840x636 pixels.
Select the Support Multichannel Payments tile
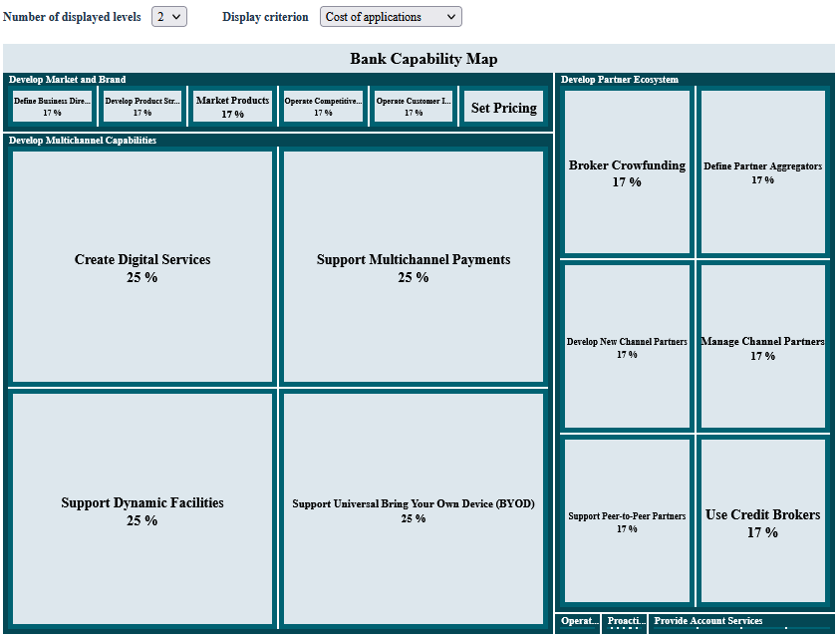(414, 267)
